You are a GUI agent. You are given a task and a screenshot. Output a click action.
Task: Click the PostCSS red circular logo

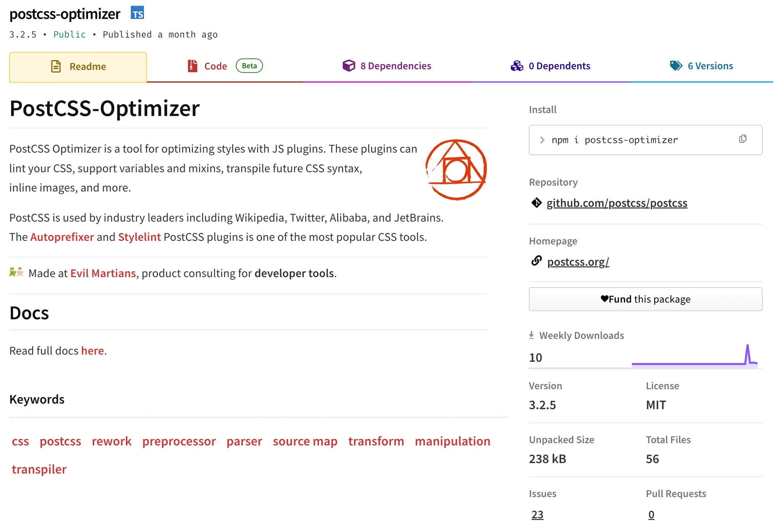point(456,170)
